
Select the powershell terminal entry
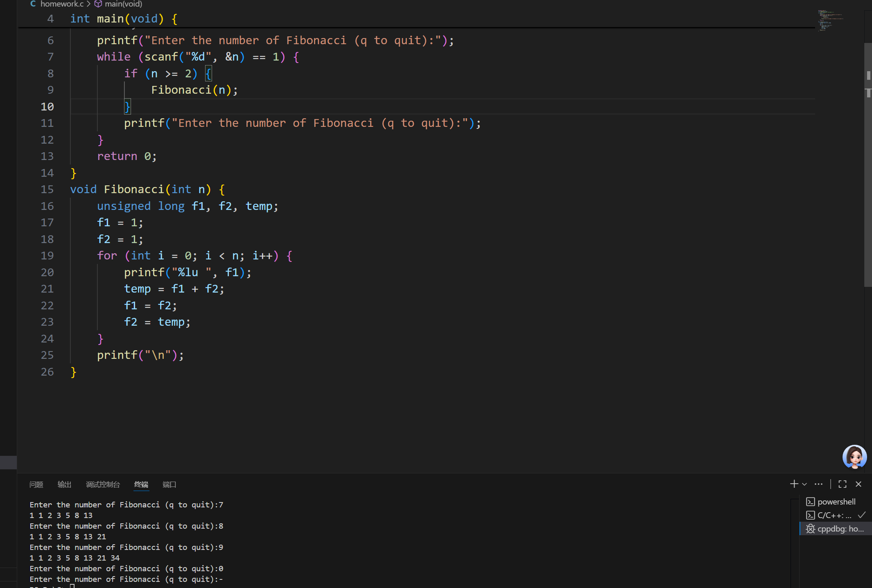[x=836, y=502]
